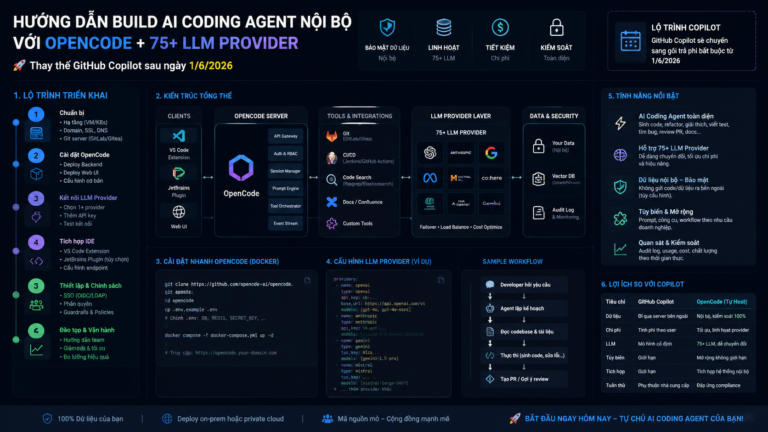Click the Tool Orchestrator module box

[x=286, y=206]
